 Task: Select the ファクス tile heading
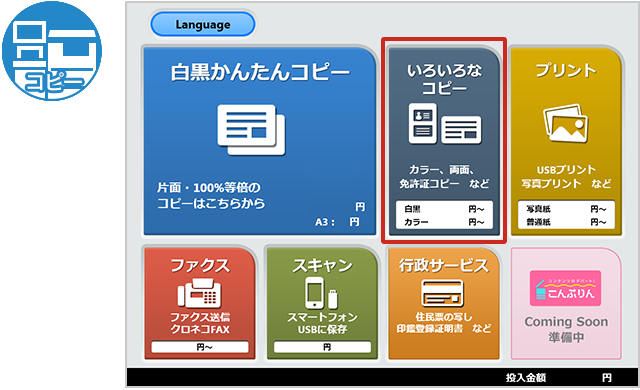200,266
